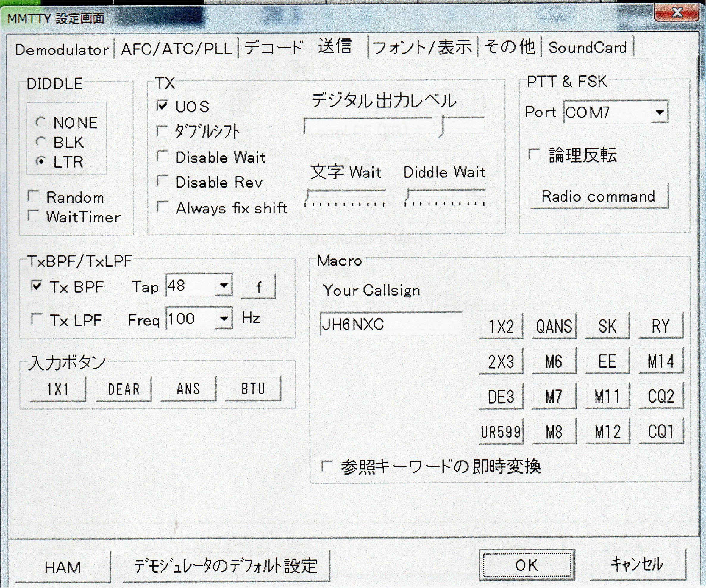Click the M12 macro button
706x588 pixels.
pyautogui.click(x=607, y=432)
